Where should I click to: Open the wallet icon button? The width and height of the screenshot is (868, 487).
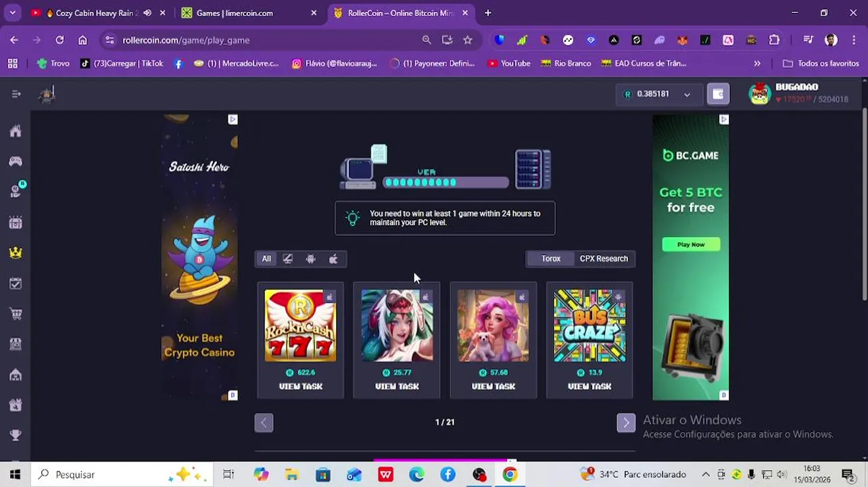pyautogui.click(x=718, y=94)
